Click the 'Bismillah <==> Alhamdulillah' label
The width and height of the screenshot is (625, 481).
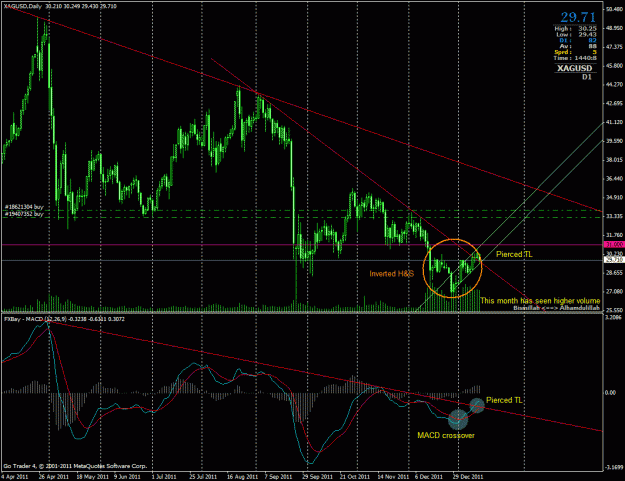556,308
